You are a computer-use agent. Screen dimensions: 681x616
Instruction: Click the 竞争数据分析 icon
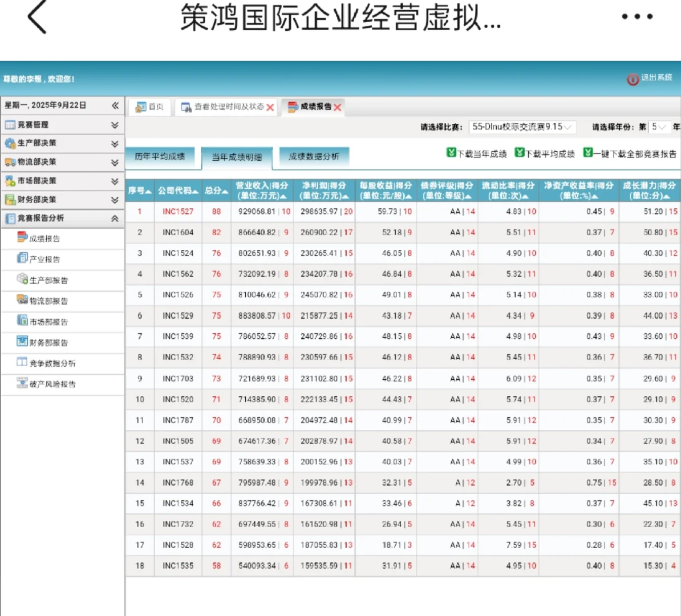pyautogui.click(x=22, y=362)
